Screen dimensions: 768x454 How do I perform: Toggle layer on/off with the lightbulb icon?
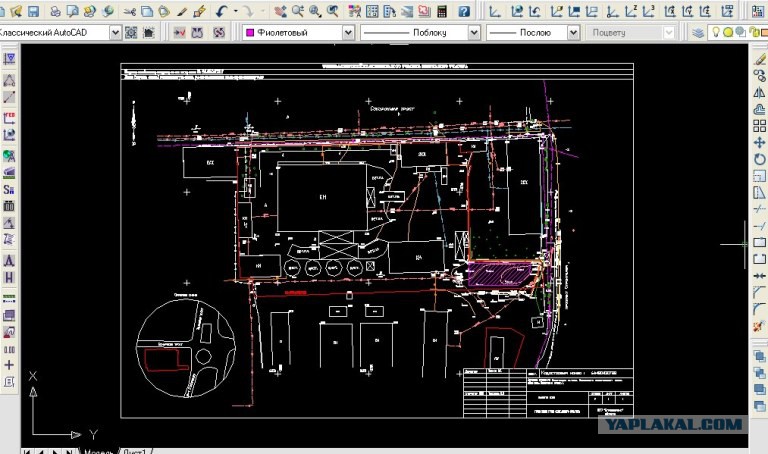coord(716,32)
